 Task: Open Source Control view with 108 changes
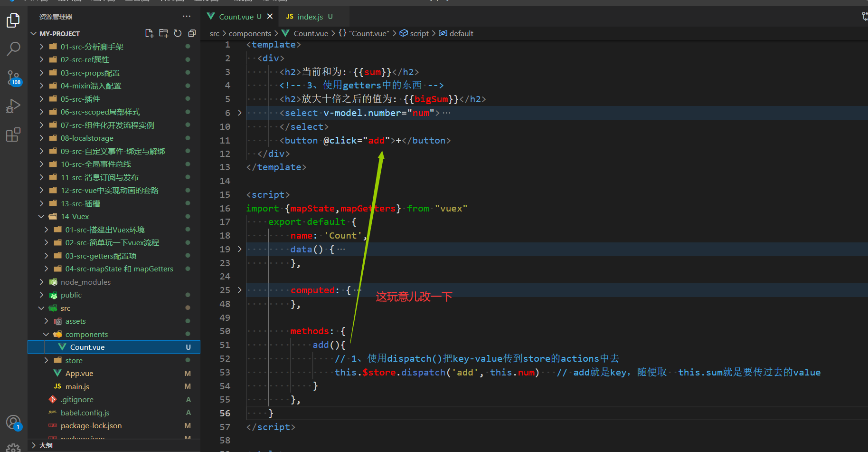click(13, 77)
